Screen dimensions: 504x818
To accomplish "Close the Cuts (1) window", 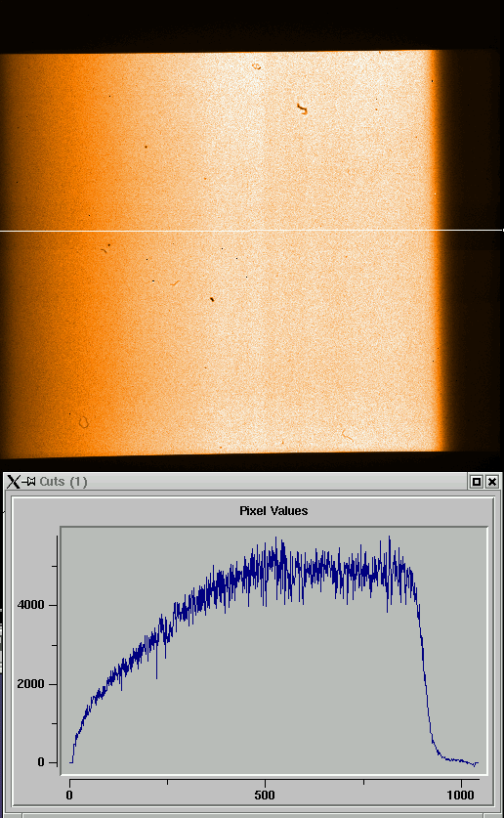I will click(492, 482).
